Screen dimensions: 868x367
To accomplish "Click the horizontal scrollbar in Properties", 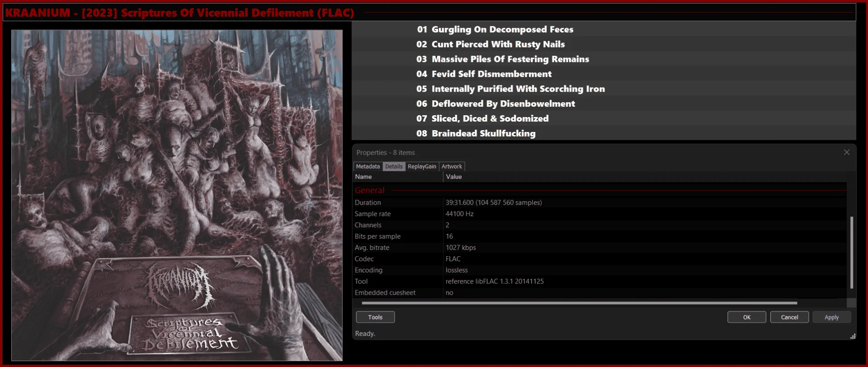I will [x=579, y=303].
